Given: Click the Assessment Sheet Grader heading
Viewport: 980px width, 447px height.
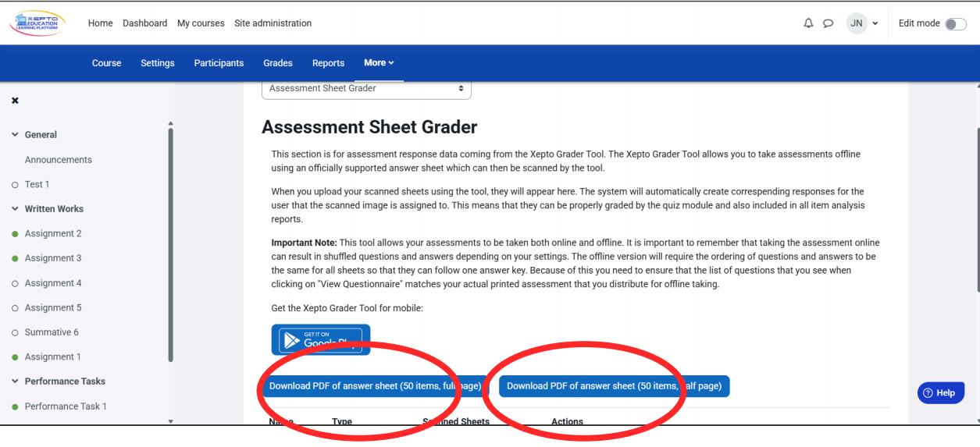Looking at the screenshot, I should click(x=369, y=127).
